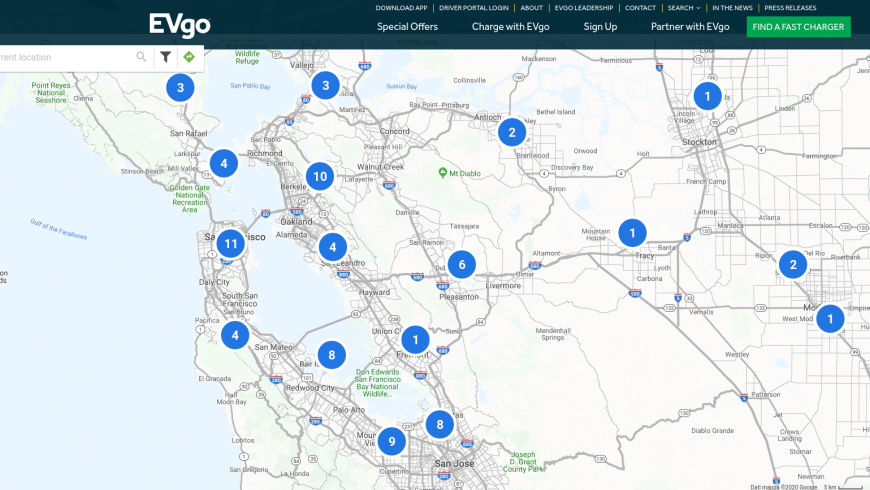Screen dimensions: 870x490
Task: Open Driver Portal Login link
Action: (474, 8)
